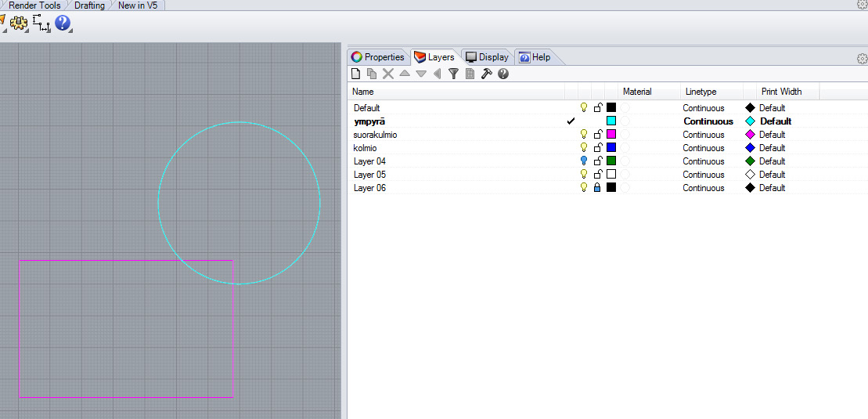868x419 pixels.
Task: Select the Layer 06 layer name
Action: (369, 188)
